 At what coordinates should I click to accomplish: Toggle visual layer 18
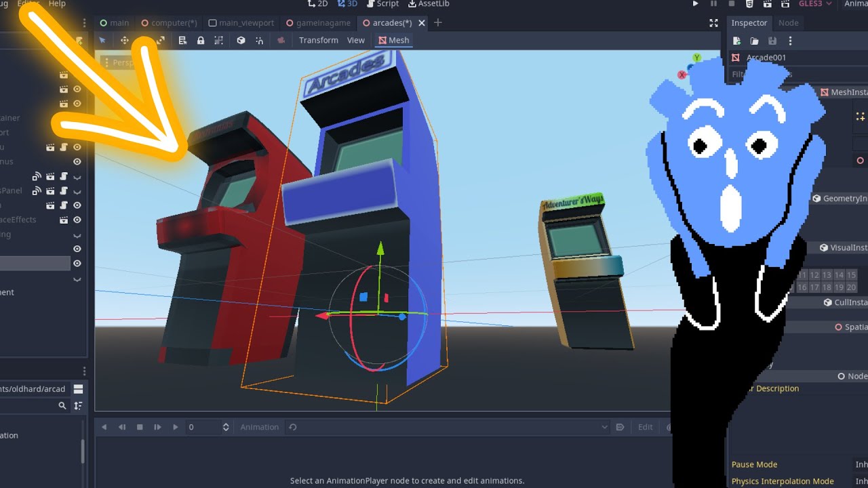point(827,287)
